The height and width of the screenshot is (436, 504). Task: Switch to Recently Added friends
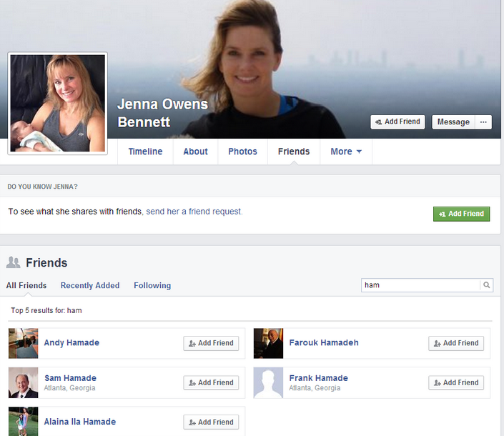(90, 285)
